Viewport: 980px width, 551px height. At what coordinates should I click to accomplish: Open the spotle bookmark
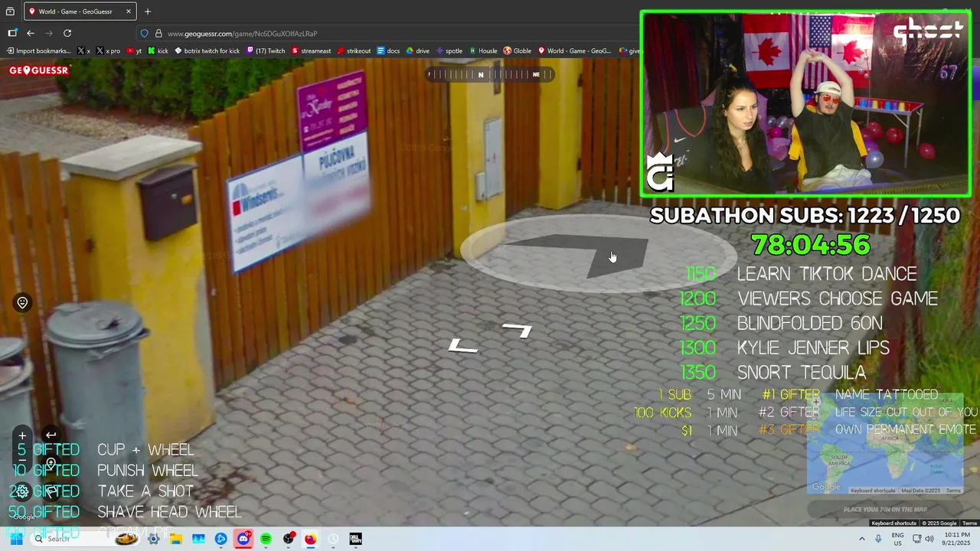(x=449, y=51)
